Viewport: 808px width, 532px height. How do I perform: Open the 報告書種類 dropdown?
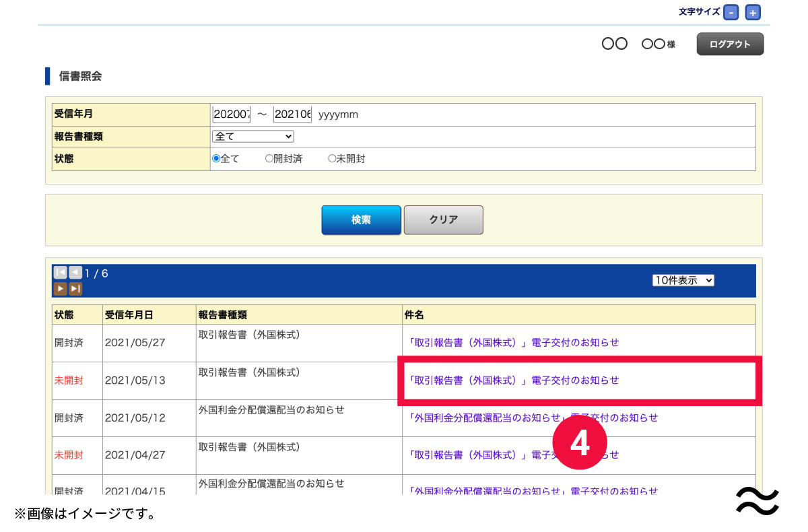[x=253, y=136]
